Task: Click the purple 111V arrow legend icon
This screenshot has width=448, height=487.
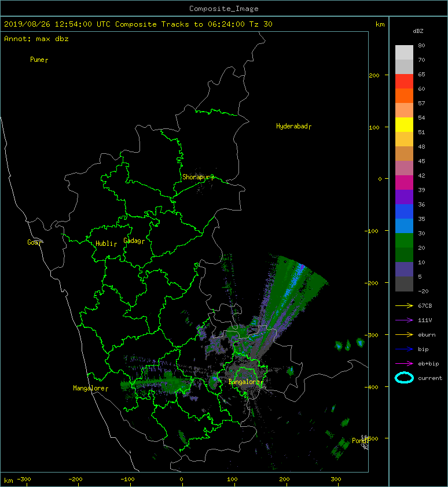Action: click(404, 320)
